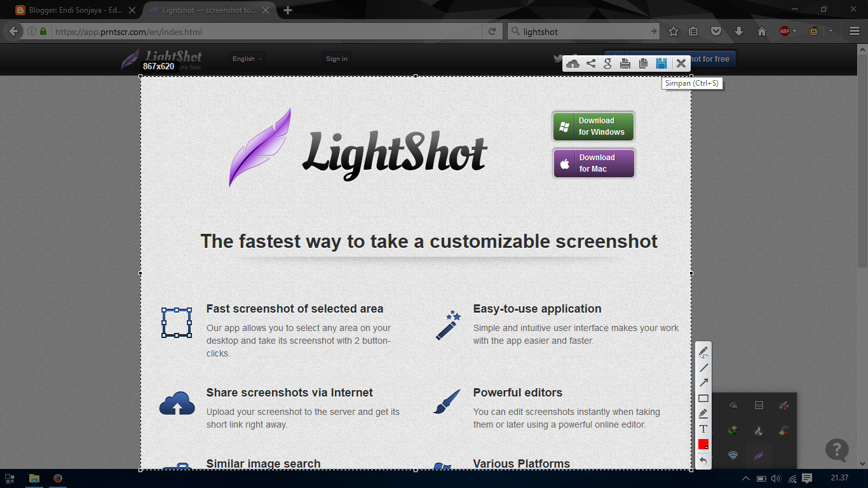Click the Twitter bird icon in header

(558, 59)
